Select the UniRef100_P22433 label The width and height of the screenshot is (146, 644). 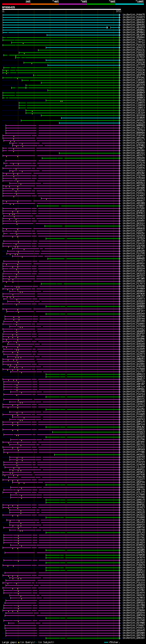coord(133,218)
